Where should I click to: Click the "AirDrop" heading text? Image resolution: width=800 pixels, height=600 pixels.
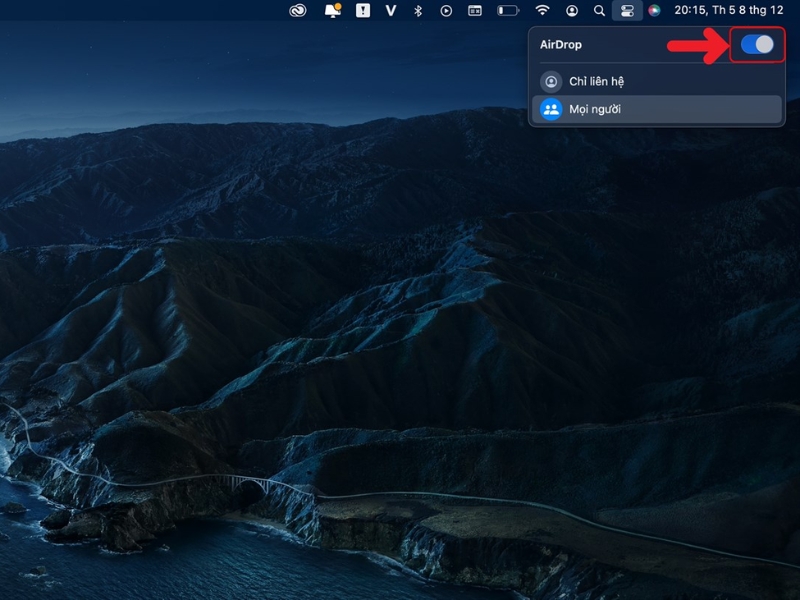click(x=561, y=45)
